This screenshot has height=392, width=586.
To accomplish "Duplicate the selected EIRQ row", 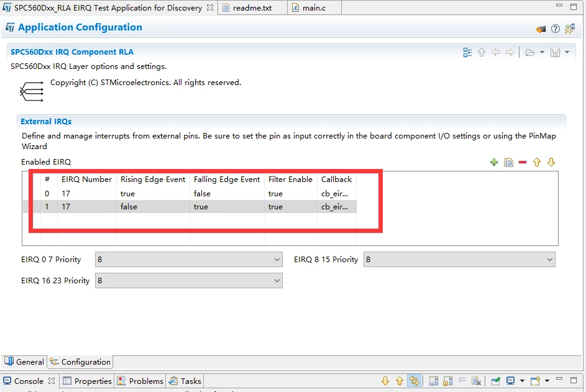I will tap(508, 162).
